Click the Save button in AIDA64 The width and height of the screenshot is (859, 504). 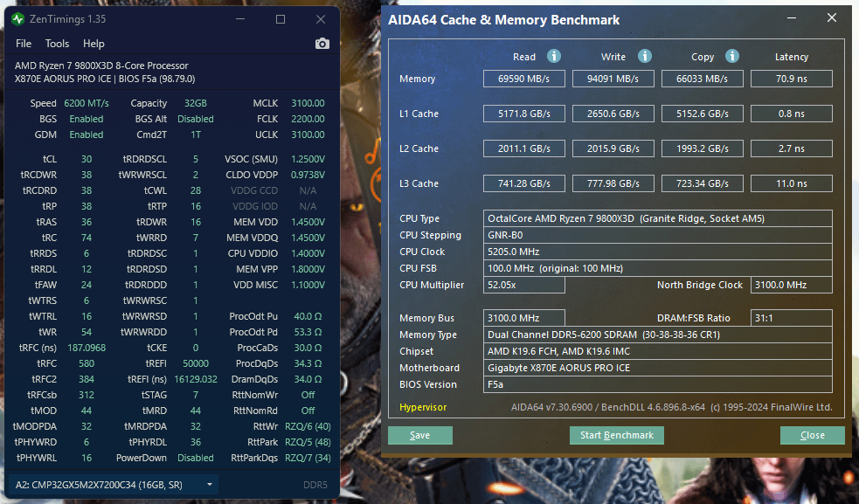[x=420, y=436]
